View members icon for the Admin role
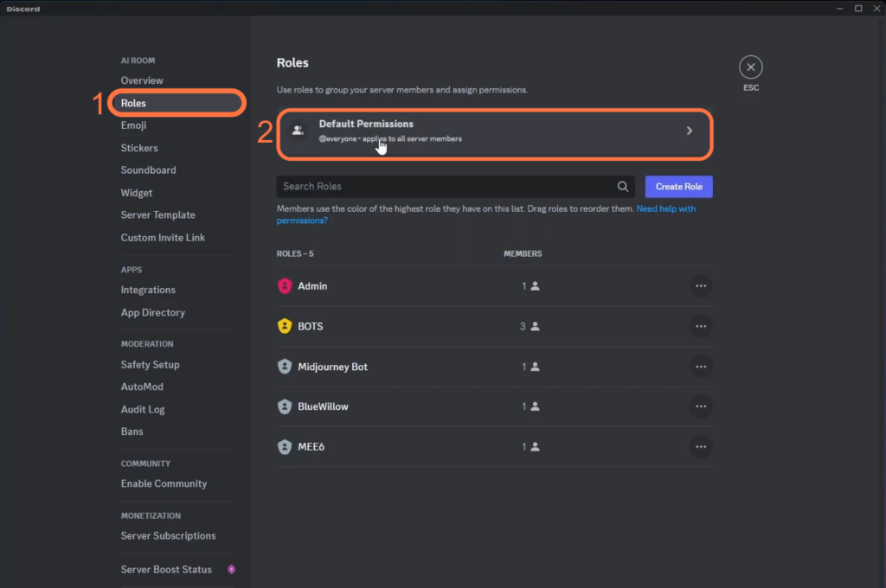This screenshot has height=588, width=886. click(x=535, y=286)
